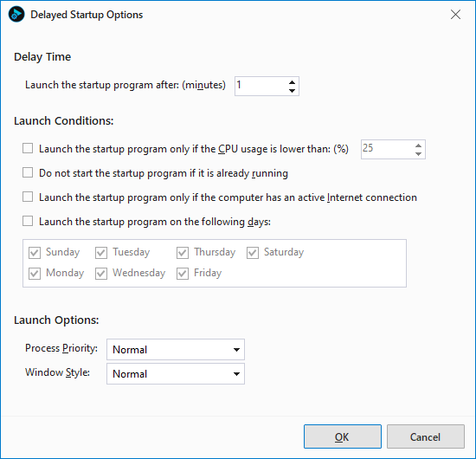Enable CPU usage lower than condition
Viewport: 476px width, 459px height.
click(28, 149)
